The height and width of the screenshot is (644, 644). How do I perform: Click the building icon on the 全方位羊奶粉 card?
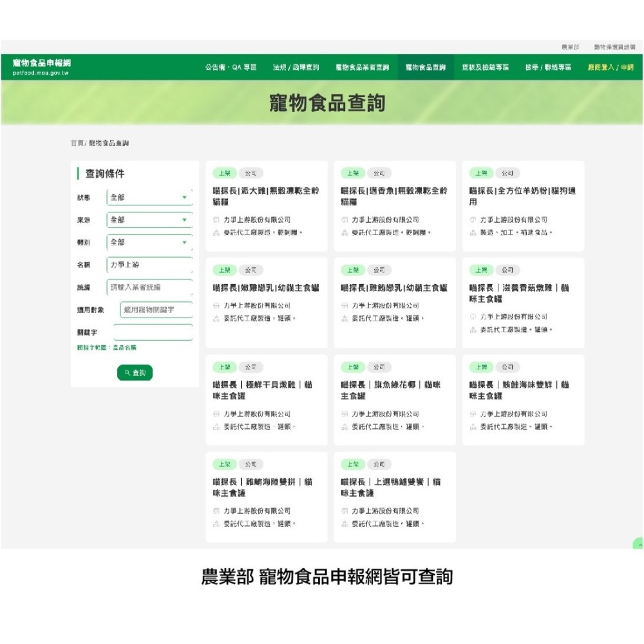[x=473, y=220]
